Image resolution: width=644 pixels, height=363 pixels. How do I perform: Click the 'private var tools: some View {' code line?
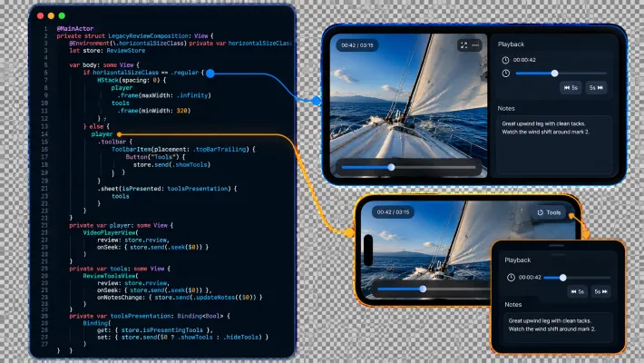(x=120, y=269)
